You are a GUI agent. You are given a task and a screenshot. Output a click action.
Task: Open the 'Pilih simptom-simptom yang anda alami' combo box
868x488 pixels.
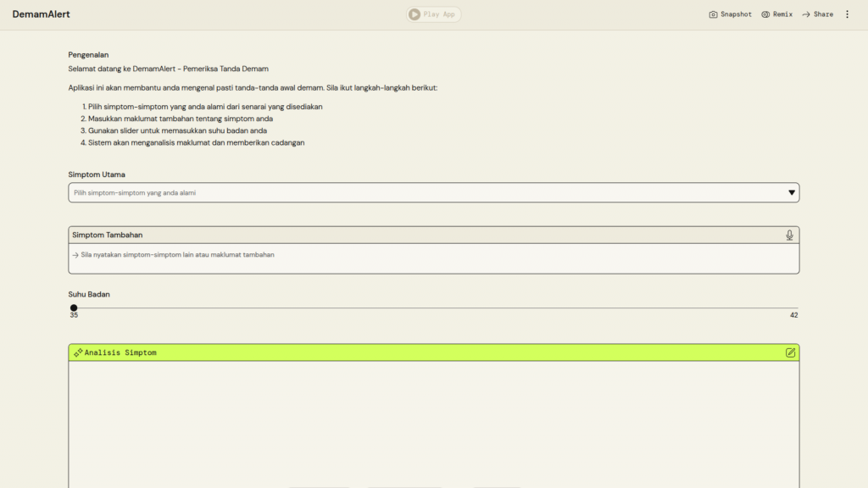pyautogui.click(x=424, y=193)
